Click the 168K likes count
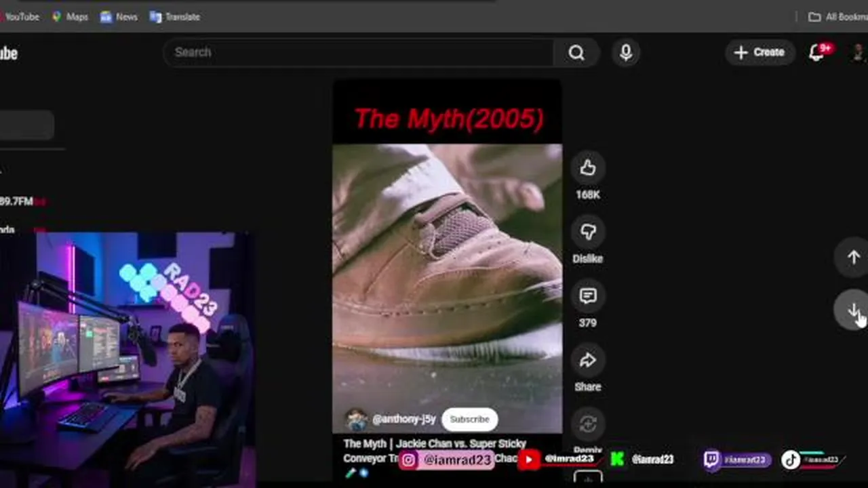868x488 pixels. tap(588, 195)
